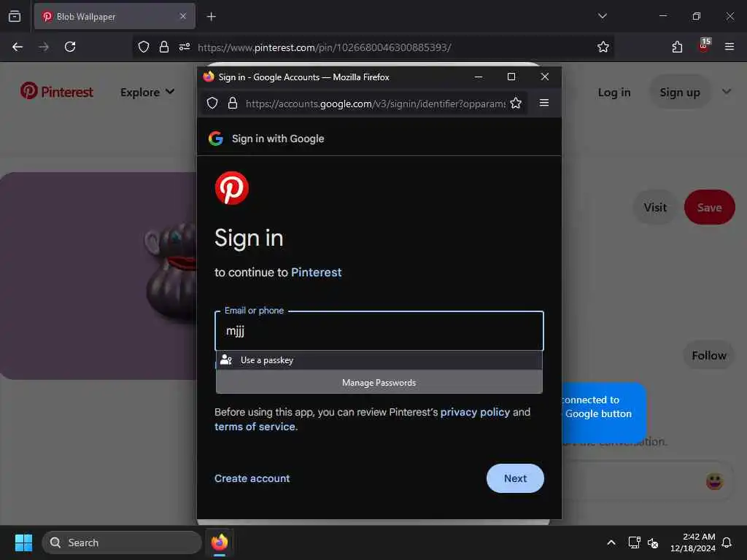747x560 pixels.
Task: Click Create account
Action: coord(252,478)
